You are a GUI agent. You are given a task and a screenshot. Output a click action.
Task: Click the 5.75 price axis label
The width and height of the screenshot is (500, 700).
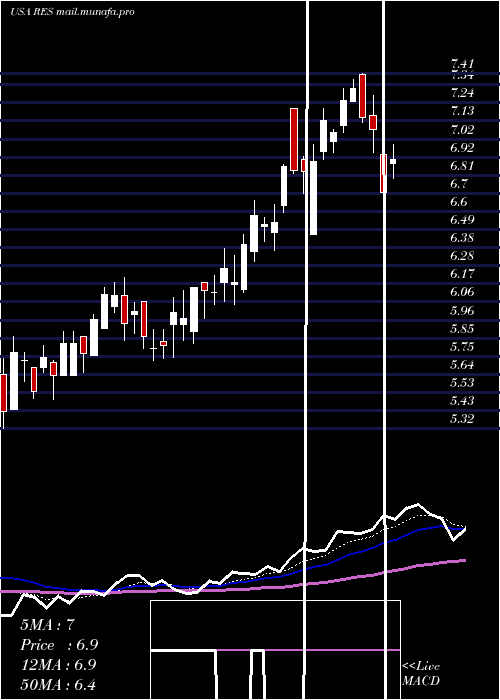pos(462,346)
